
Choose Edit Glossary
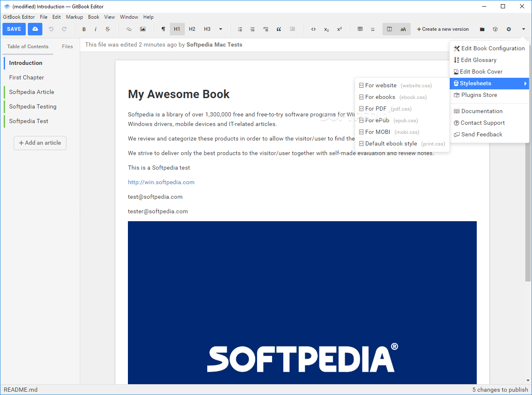click(489, 60)
